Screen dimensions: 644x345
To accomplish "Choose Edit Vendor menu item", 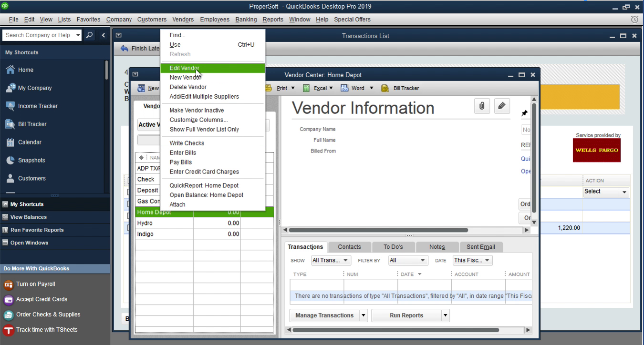I will 213,68.
